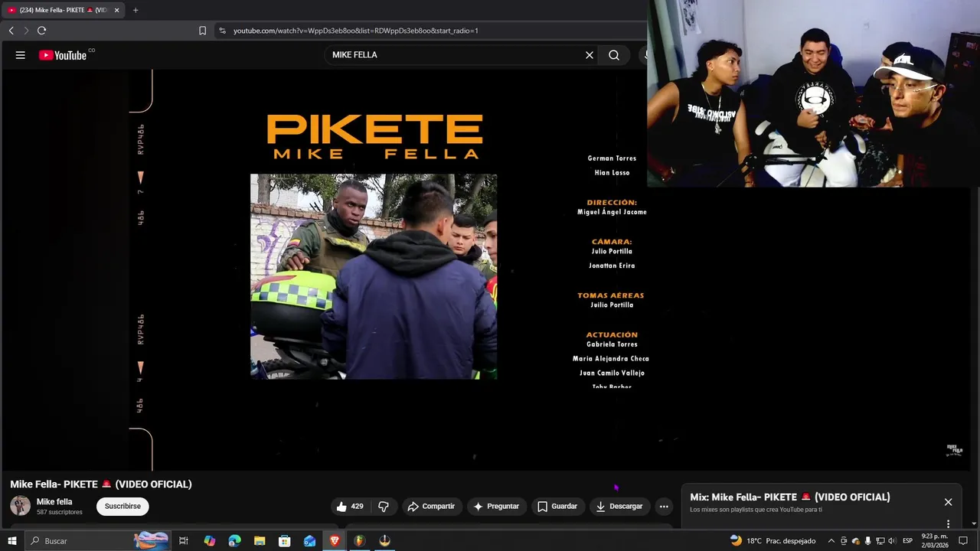Save the video with Guardar

(557, 506)
